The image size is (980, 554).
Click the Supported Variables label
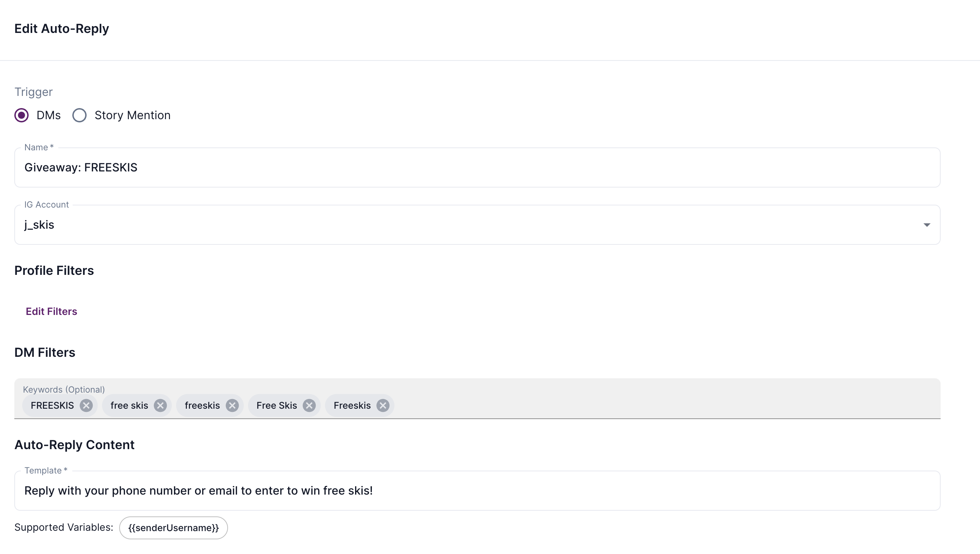coord(64,528)
